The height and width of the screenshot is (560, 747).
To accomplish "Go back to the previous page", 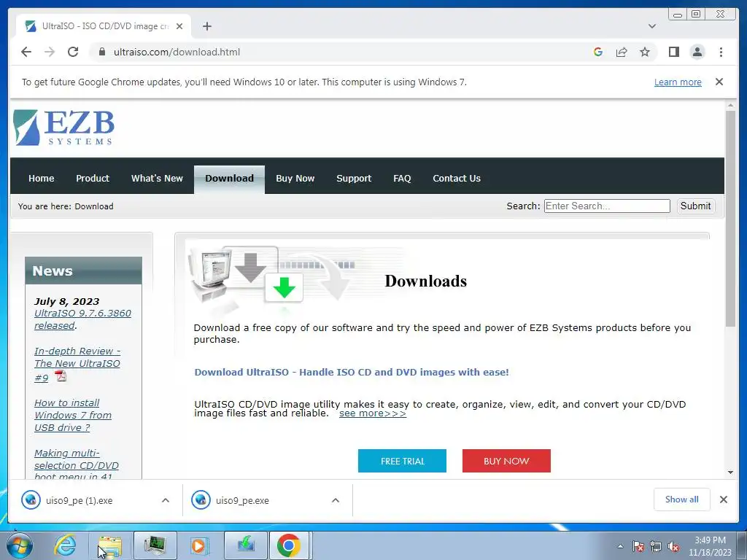I will (x=26, y=52).
